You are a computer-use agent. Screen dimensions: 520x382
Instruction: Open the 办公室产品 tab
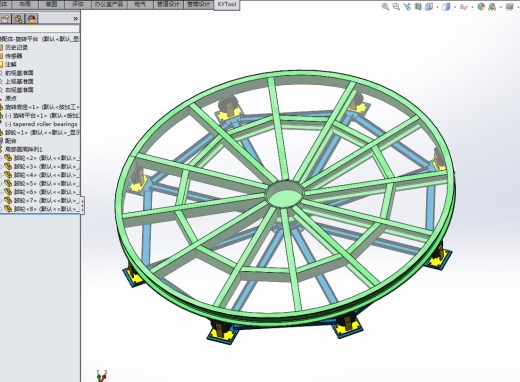109,4
